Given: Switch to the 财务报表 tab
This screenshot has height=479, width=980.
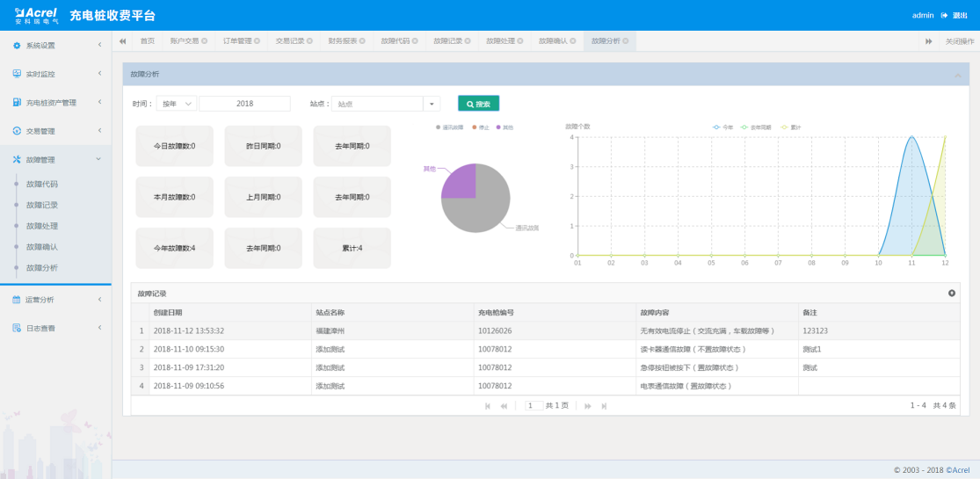Looking at the screenshot, I should click(x=343, y=41).
